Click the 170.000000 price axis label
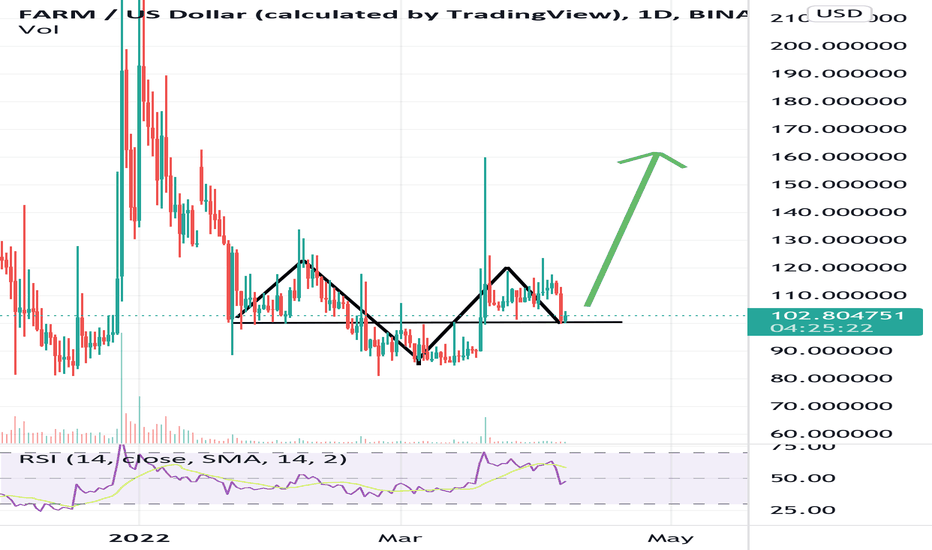This screenshot has width=932, height=550. click(x=838, y=129)
